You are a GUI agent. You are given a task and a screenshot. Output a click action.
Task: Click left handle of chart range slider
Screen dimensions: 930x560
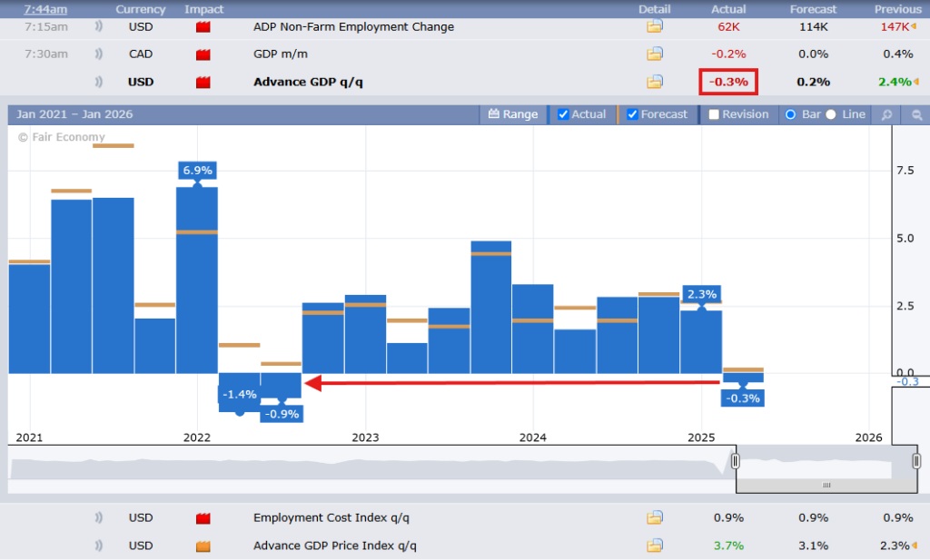736,461
